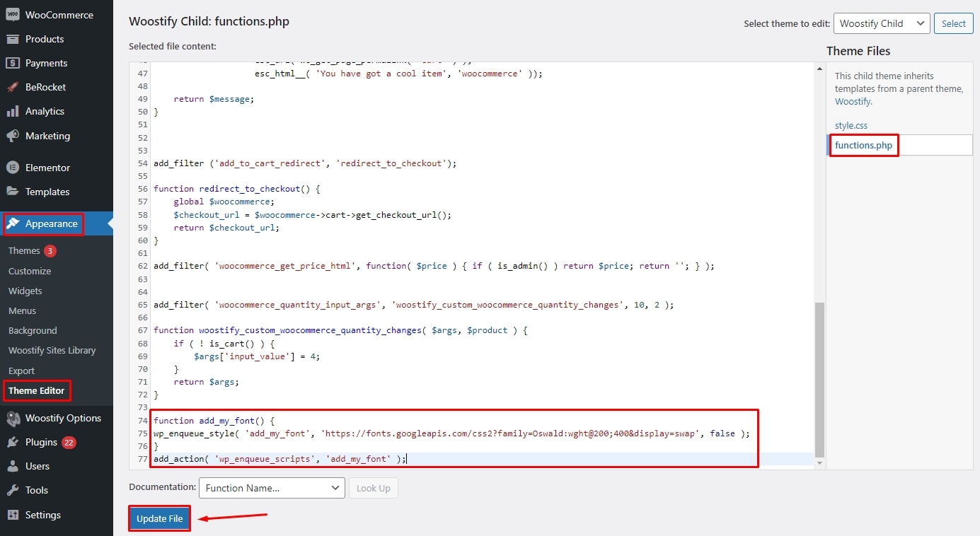Open Woostify Sites Library
This screenshot has width=980, height=536.
coord(52,350)
